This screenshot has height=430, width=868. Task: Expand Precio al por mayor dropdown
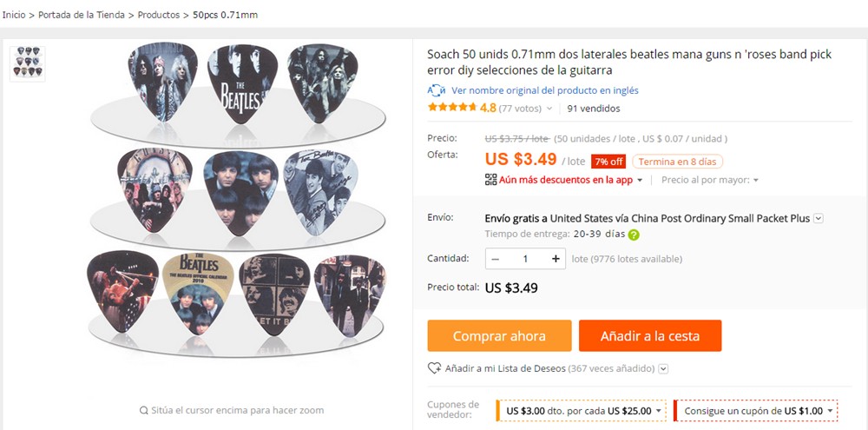756,181
